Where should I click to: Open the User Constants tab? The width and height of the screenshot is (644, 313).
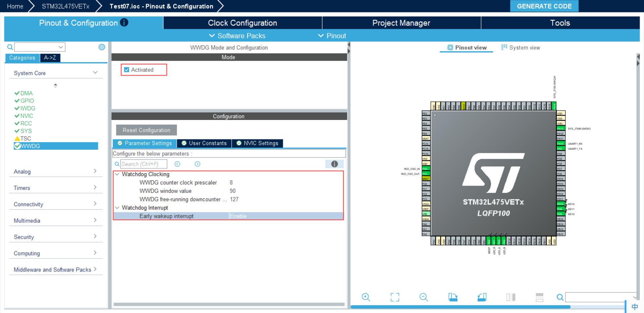pos(204,143)
